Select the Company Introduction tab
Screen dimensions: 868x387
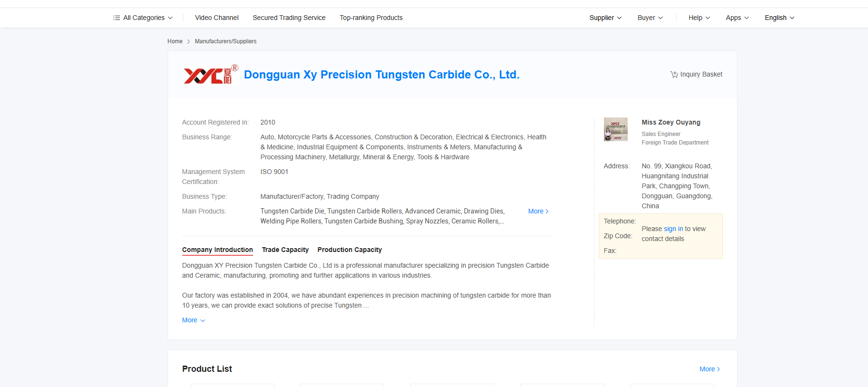pos(217,250)
